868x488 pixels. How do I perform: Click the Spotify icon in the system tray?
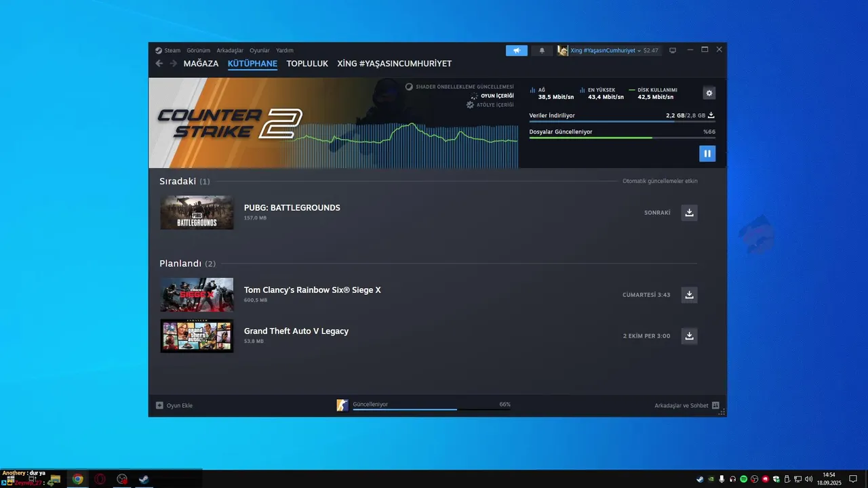[743, 479]
